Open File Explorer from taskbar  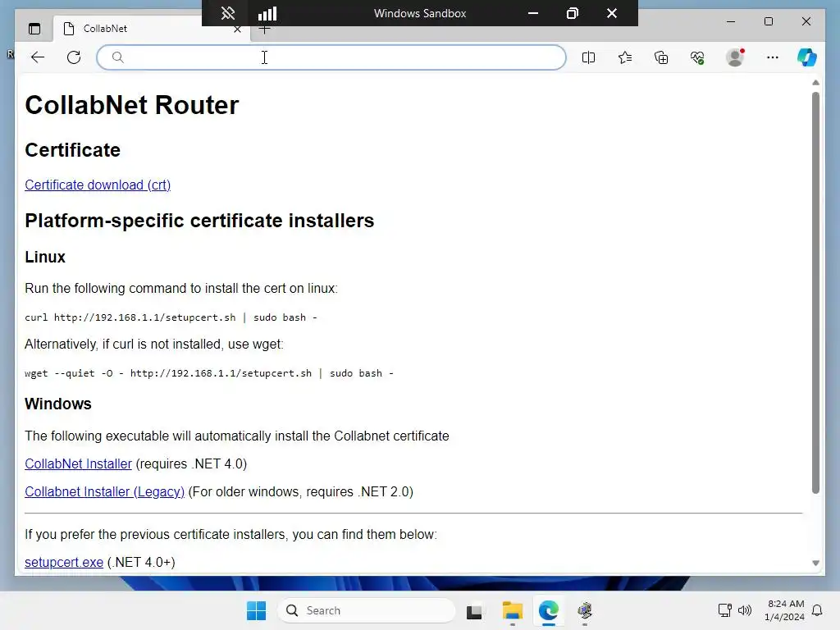coord(512,610)
